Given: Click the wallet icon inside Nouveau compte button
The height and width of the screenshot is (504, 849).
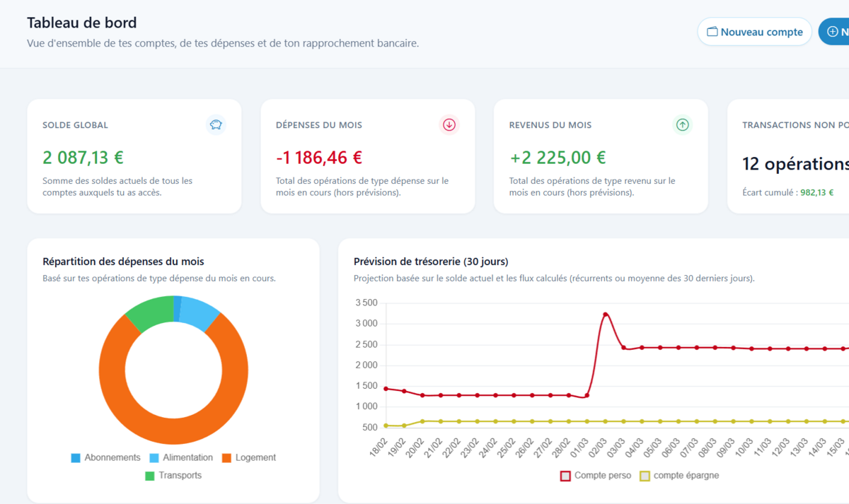Looking at the screenshot, I should click(x=712, y=31).
